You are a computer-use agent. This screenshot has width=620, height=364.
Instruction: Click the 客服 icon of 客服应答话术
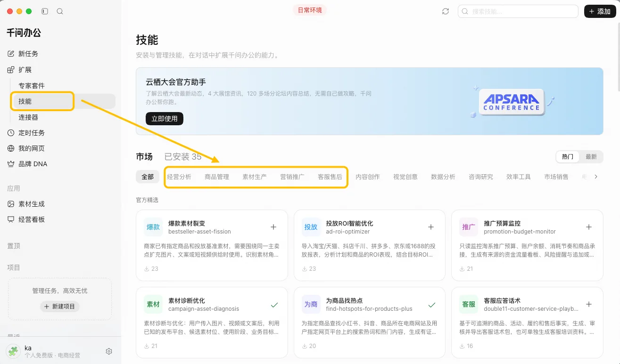pyautogui.click(x=469, y=304)
